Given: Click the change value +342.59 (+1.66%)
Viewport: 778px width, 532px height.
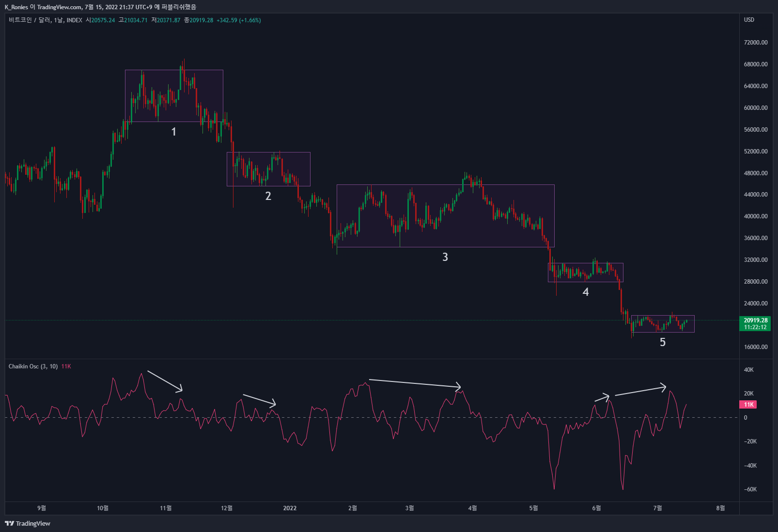Looking at the screenshot, I should tap(239, 20).
